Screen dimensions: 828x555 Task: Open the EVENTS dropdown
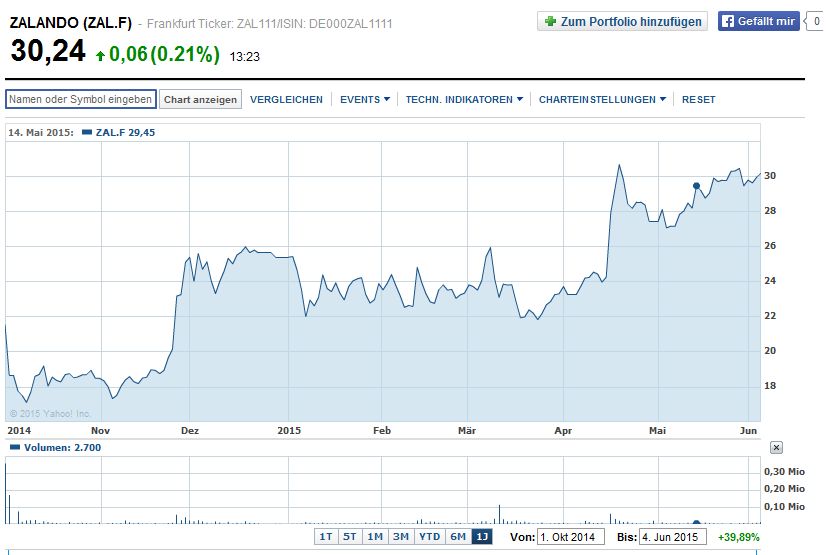click(364, 99)
